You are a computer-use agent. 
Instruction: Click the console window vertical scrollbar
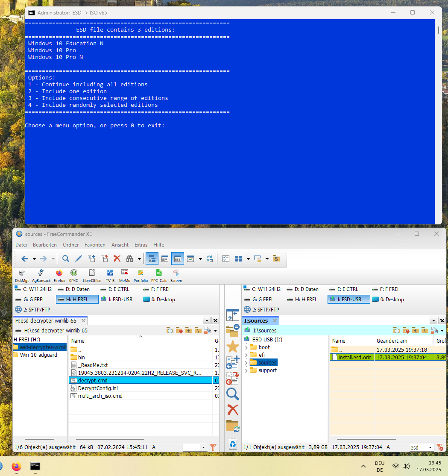tap(439, 30)
